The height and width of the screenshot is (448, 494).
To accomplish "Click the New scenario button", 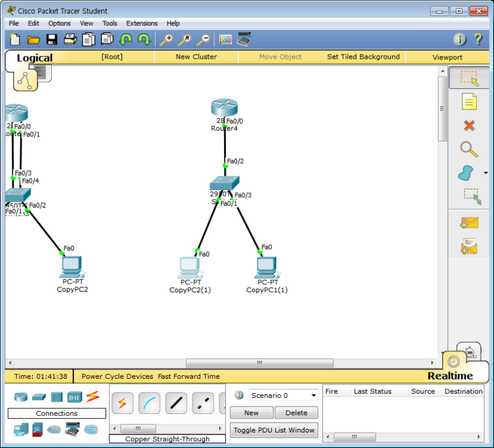I will tap(251, 413).
